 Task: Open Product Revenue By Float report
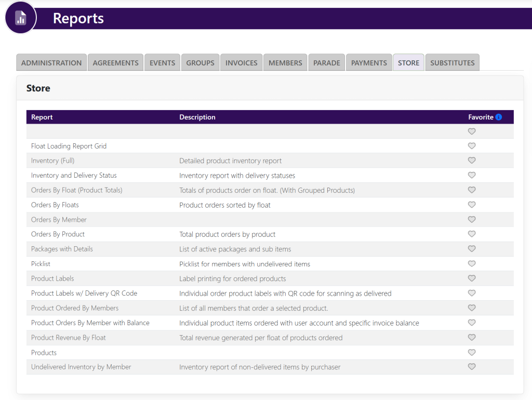coord(68,338)
